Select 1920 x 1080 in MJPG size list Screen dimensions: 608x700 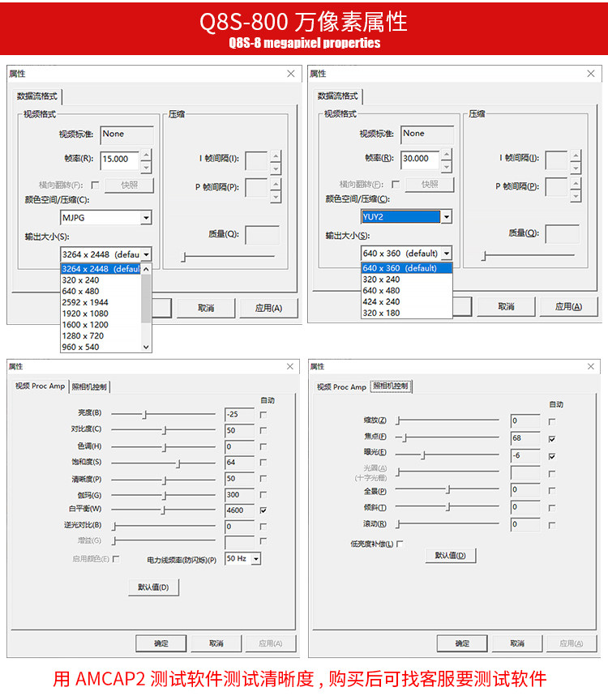(x=101, y=314)
